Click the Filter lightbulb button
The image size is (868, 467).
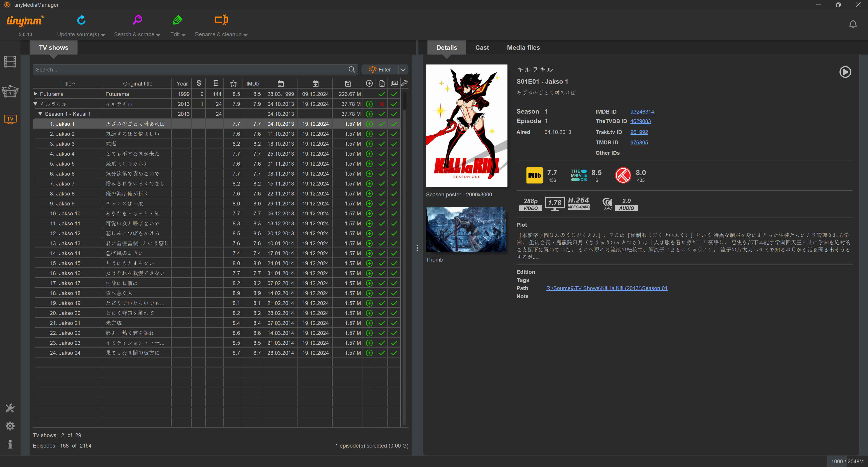click(380, 69)
